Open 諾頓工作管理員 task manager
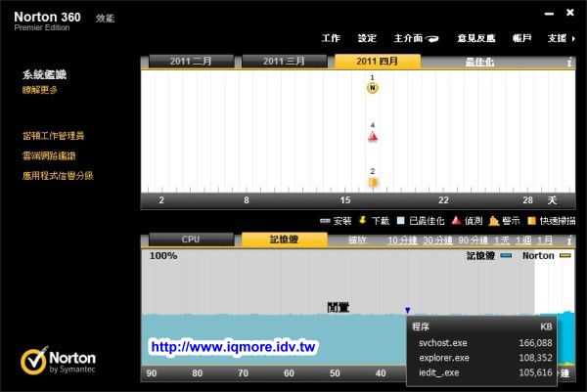The width and height of the screenshot is (587, 392). coord(53,136)
